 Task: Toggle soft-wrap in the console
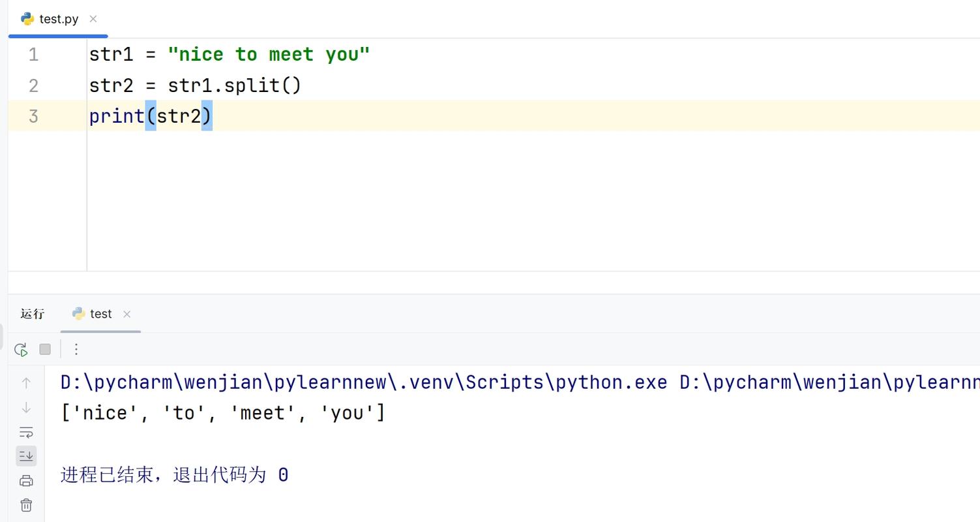[x=26, y=431]
